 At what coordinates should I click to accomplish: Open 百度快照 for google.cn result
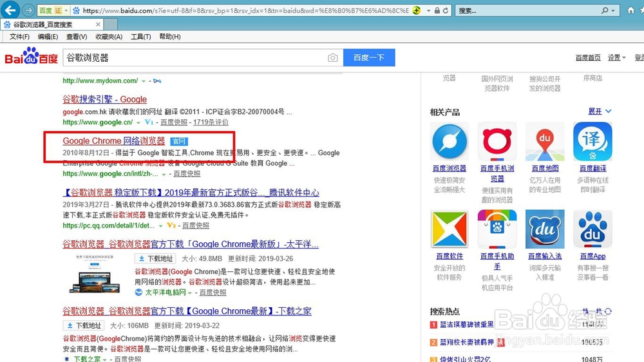(x=174, y=122)
